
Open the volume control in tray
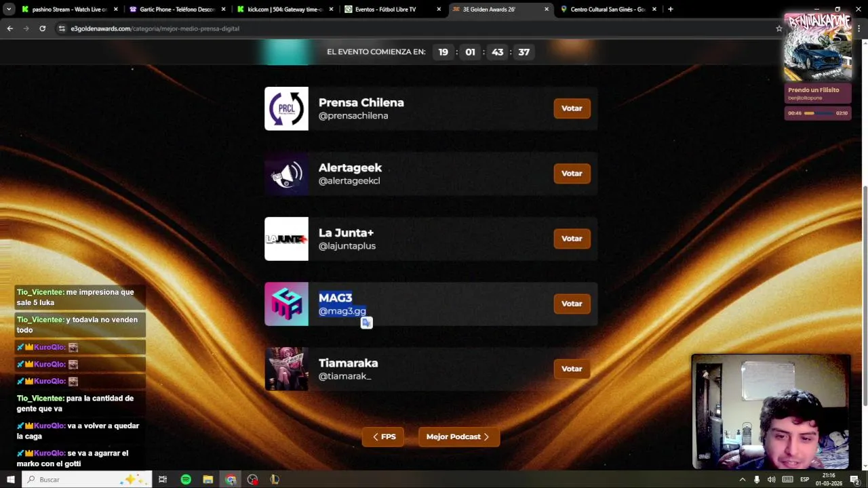tap(772, 479)
